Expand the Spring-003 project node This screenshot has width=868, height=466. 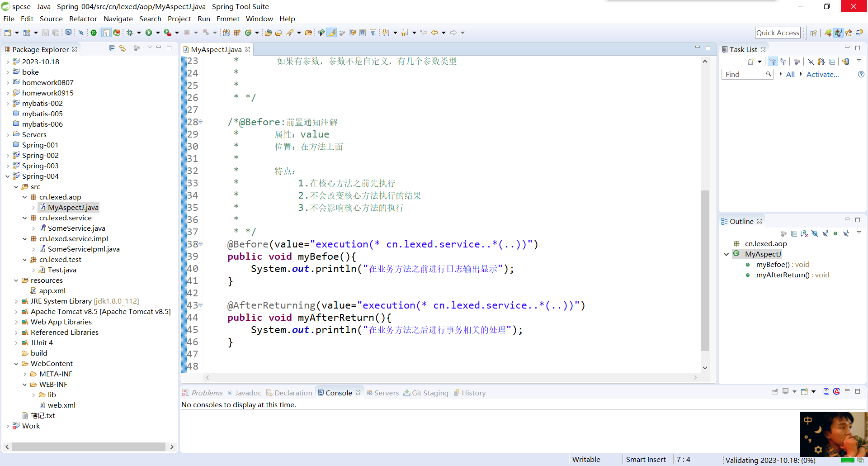coord(8,166)
